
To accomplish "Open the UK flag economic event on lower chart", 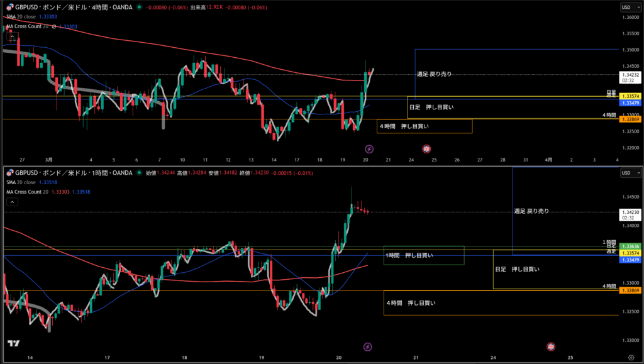I will (x=550, y=346).
